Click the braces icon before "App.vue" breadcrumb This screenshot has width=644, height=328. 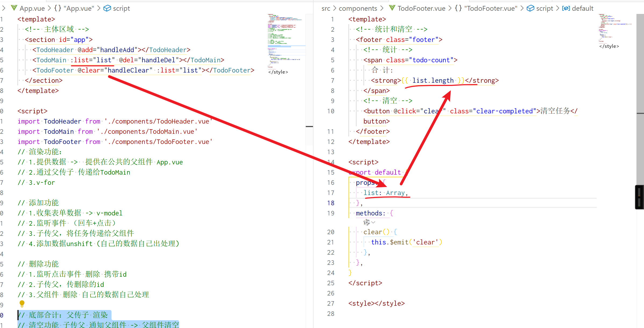(x=57, y=8)
